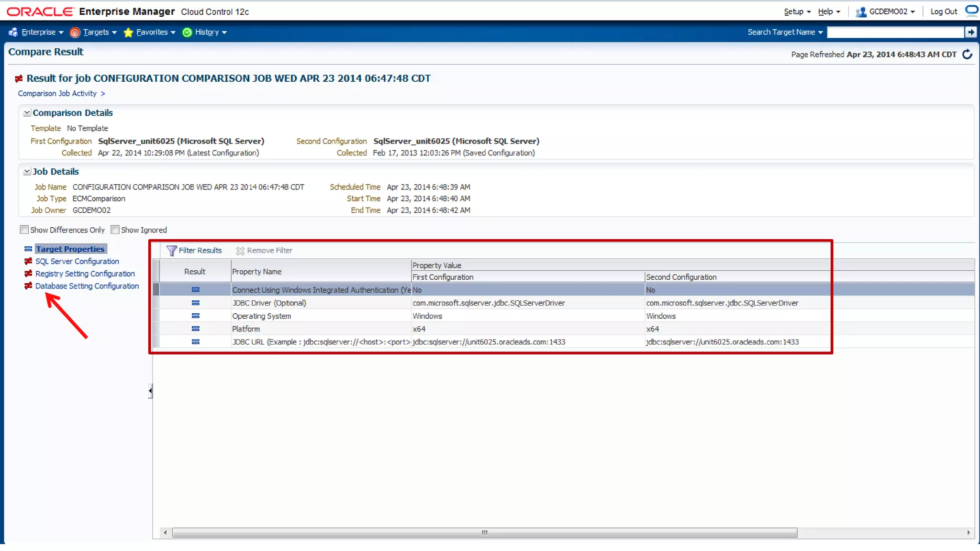Click the Result column header

195,271
